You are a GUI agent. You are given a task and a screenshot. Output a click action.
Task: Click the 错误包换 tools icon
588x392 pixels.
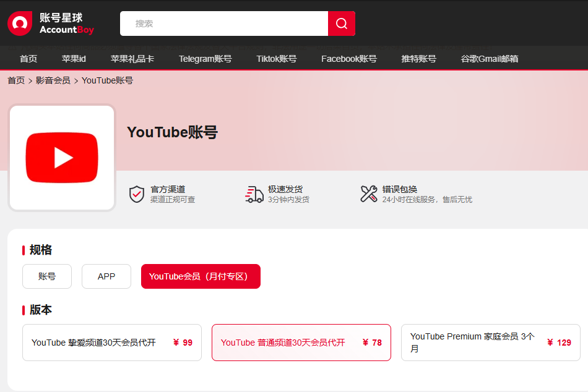[370, 194]
